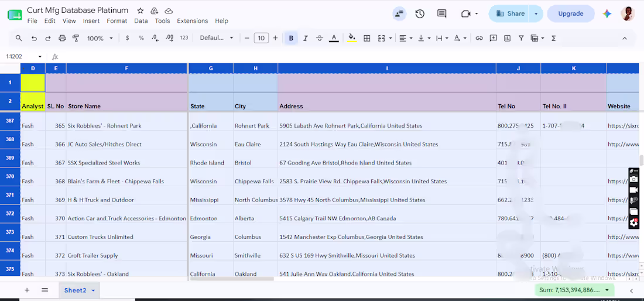The width and height of the screenshot is (644, 301).
Task: Open the Format menu
Action: click(x=117, y=21)
